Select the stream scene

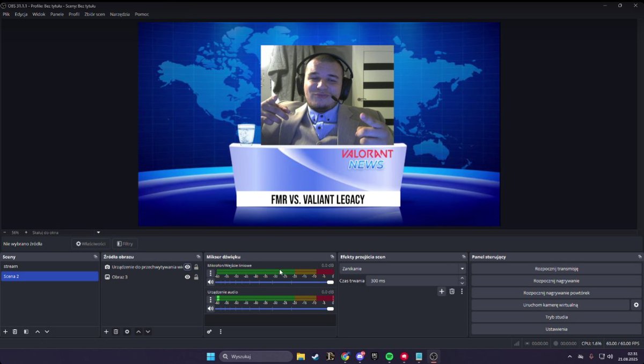click(49, 266)
